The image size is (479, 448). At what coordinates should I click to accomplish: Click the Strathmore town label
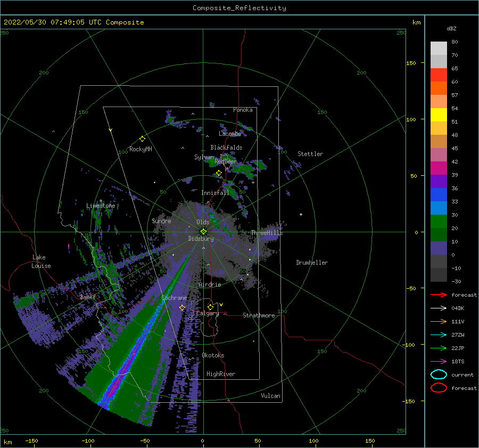(259, 315)
